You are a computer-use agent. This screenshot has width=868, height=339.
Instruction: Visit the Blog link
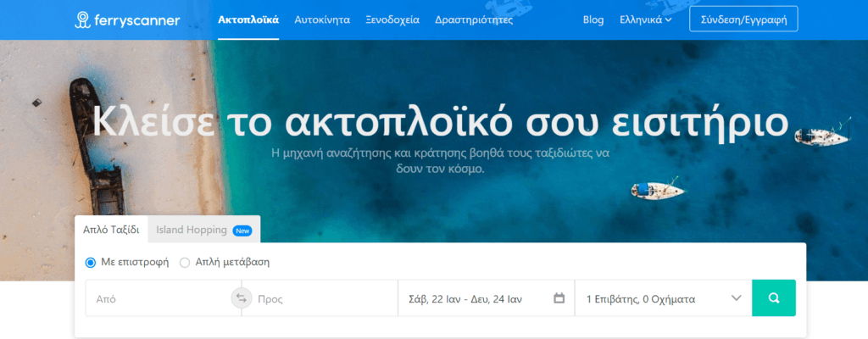tap(593, 19)
